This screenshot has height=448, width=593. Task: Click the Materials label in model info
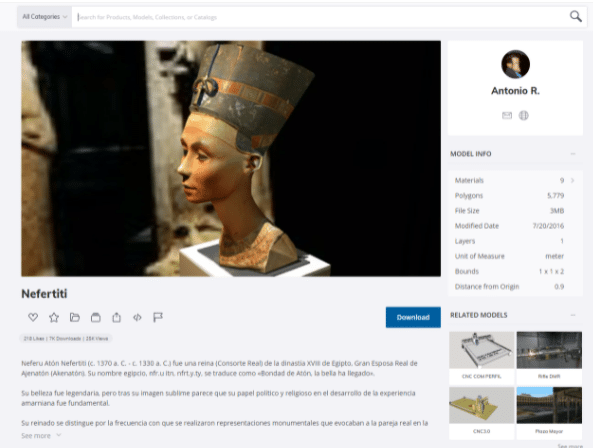point(469,180)
